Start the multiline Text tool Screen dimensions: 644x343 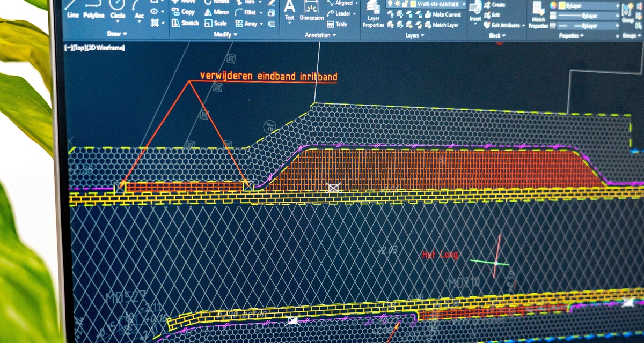tap(289, 11)
